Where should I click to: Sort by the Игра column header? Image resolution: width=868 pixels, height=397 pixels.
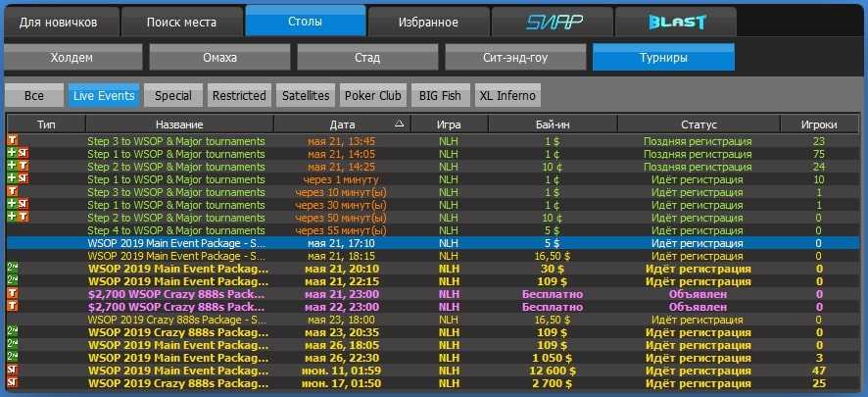pos(449,124)
